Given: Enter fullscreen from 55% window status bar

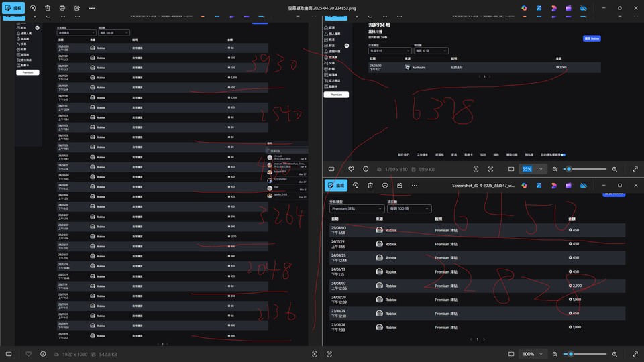Looking at the screenshot, I should 635,169.
